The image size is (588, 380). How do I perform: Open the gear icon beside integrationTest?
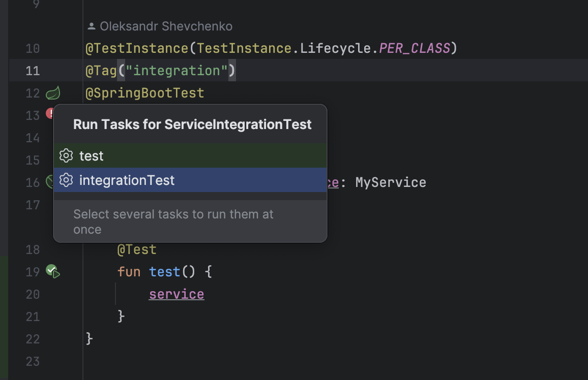[x=66, y=180]
